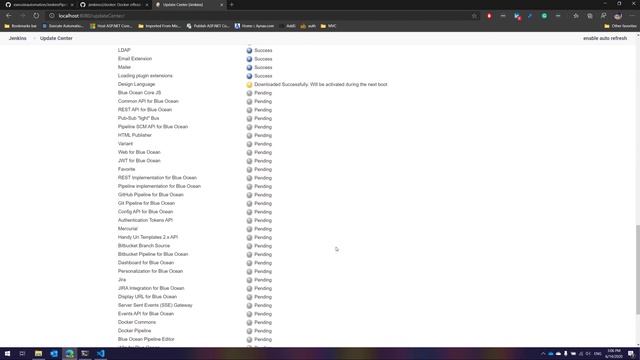The width and height of the screenshot is (640, 360).
Task: Click blue Success ball beside Email Extension
Action: [x=249, y=59]
